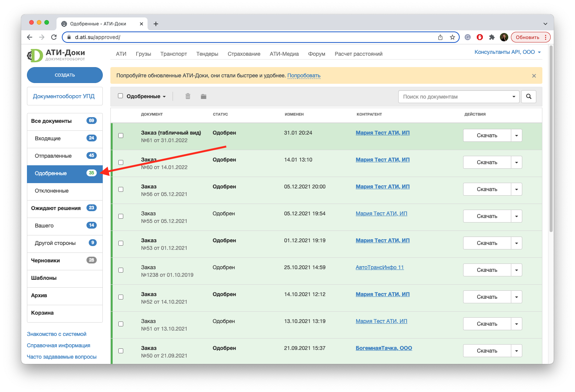
Task: Click the browser reload icon
Action: 54,37
